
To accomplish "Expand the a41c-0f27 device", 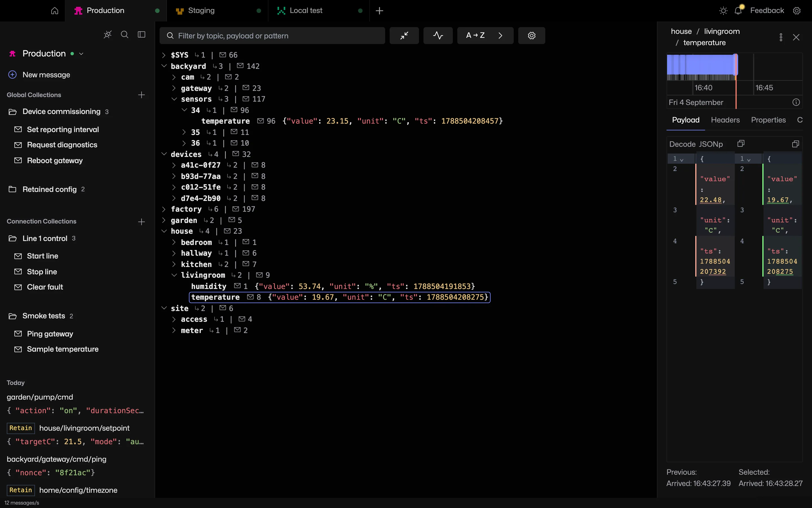I will click(174, 165).
